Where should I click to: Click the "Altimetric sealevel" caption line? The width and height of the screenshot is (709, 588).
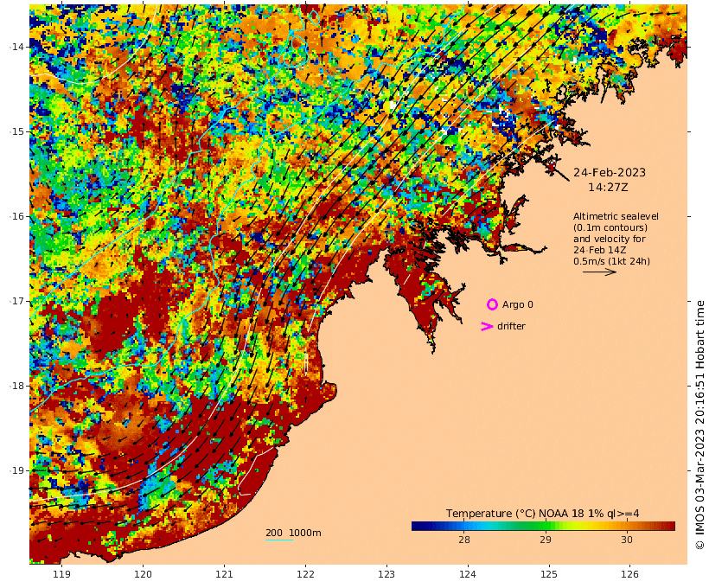coord(616,216)
